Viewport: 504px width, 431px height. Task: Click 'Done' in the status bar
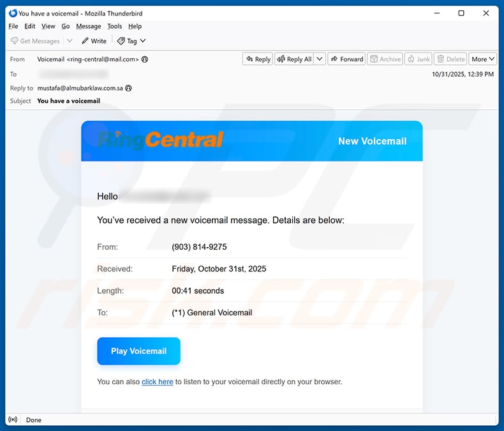click(x=34, y=420)
